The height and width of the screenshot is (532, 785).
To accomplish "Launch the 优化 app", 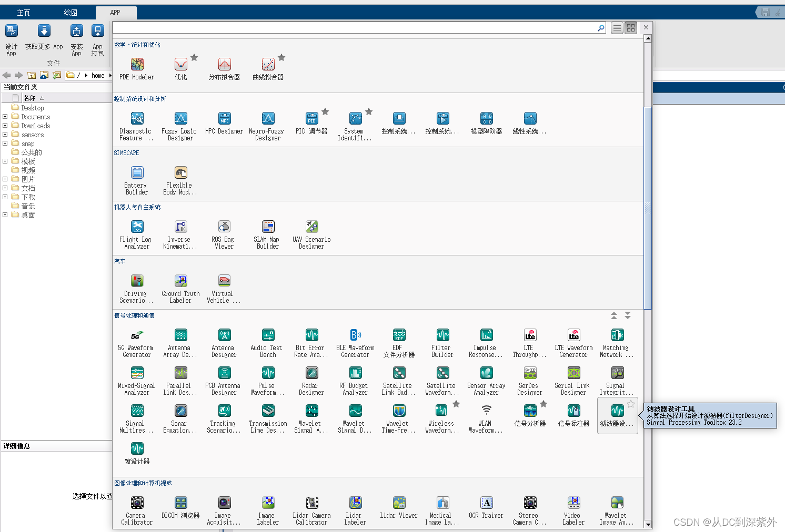I will [180, 69].
